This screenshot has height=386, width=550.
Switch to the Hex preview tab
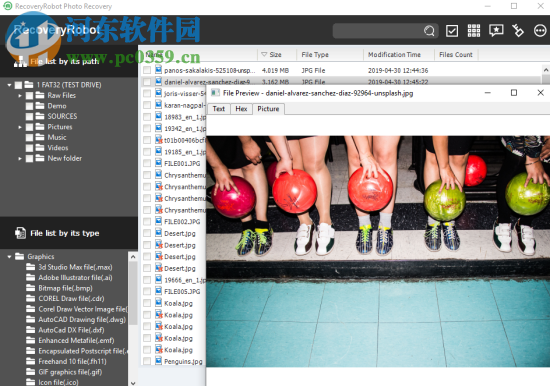click(241, 109)
